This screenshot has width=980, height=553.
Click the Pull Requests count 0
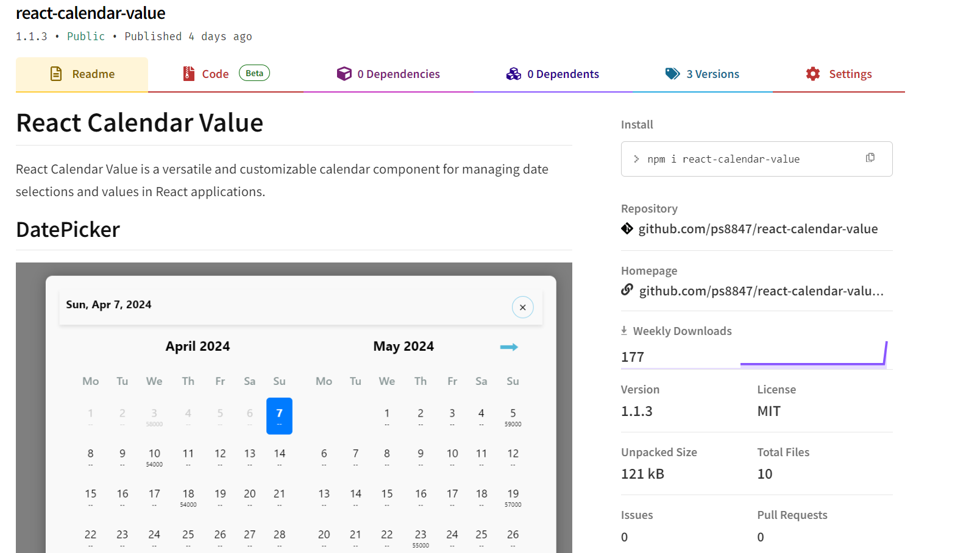click(x=761, y=537)
